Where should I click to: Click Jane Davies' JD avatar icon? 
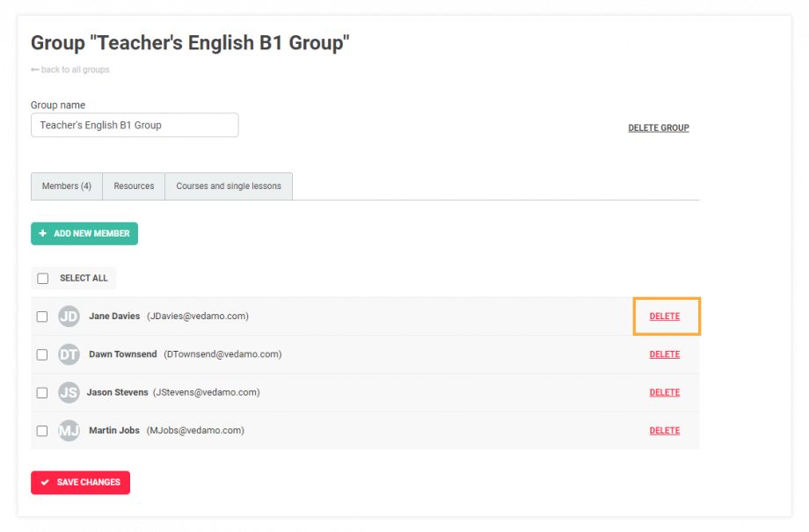(x=69, y=316)
